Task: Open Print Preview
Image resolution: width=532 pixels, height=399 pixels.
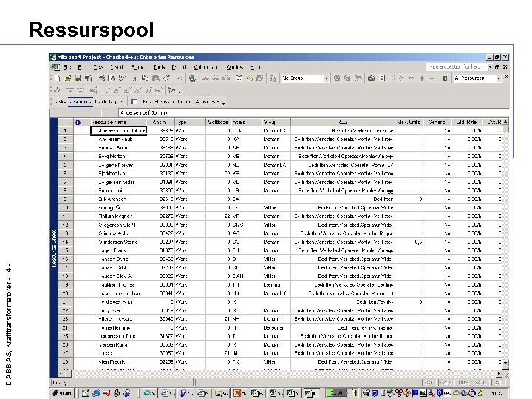Action: [112, 78]
